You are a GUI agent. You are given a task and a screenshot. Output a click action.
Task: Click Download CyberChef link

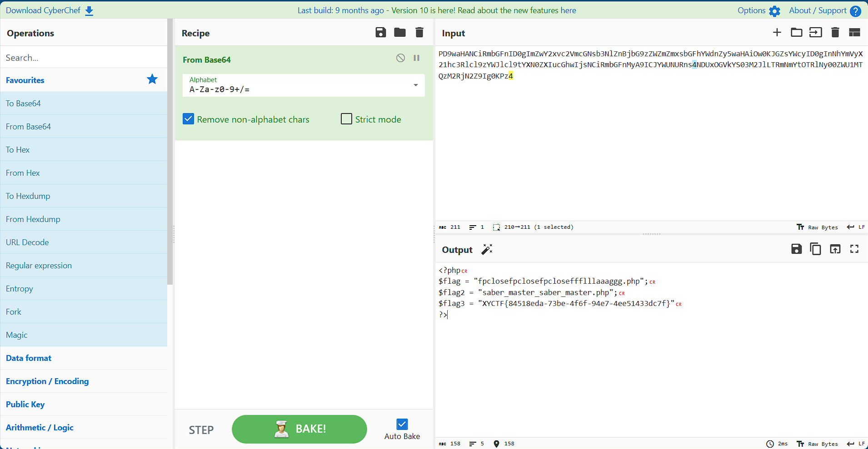[x=43, y=10]
